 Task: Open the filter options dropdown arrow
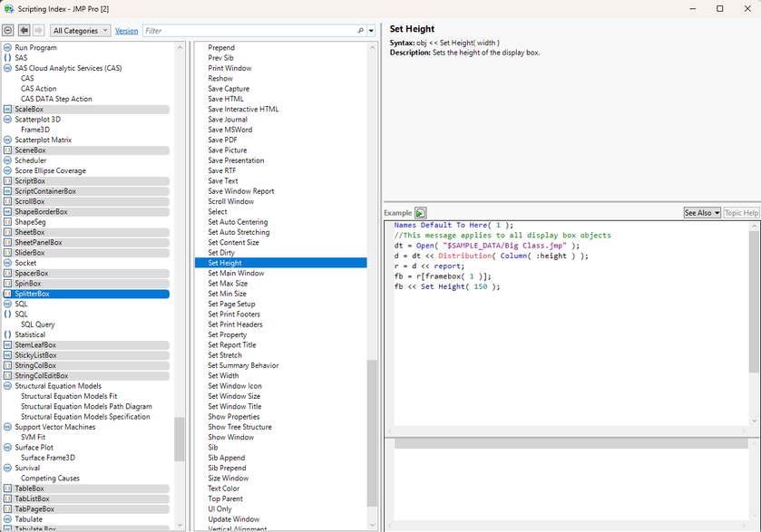[x=371, y=31]
